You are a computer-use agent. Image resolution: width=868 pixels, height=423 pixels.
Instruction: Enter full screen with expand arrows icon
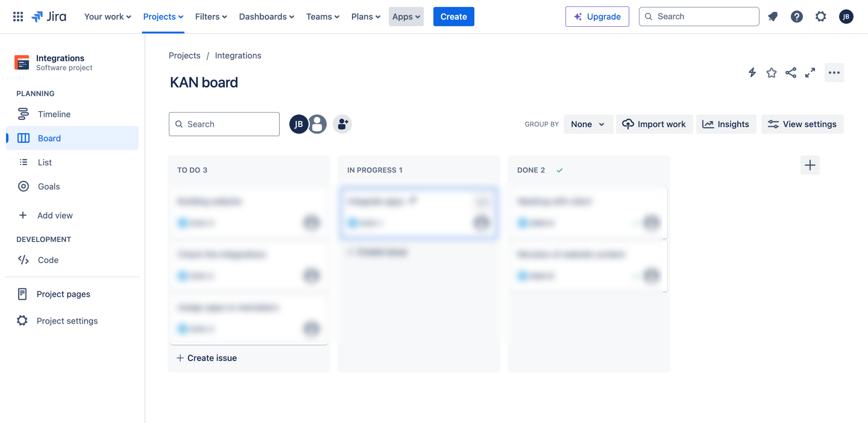pos(810,73)
